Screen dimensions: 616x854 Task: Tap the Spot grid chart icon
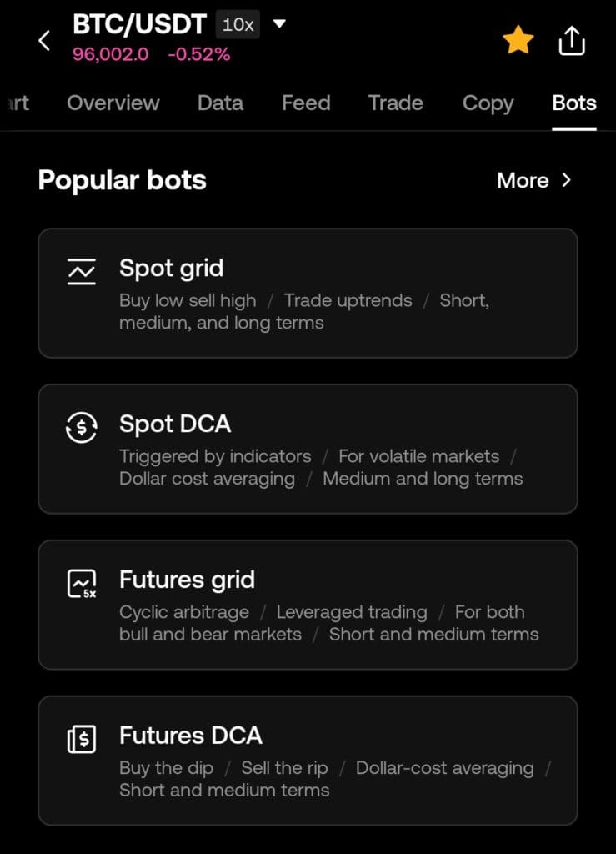click(x=82, y=270)
